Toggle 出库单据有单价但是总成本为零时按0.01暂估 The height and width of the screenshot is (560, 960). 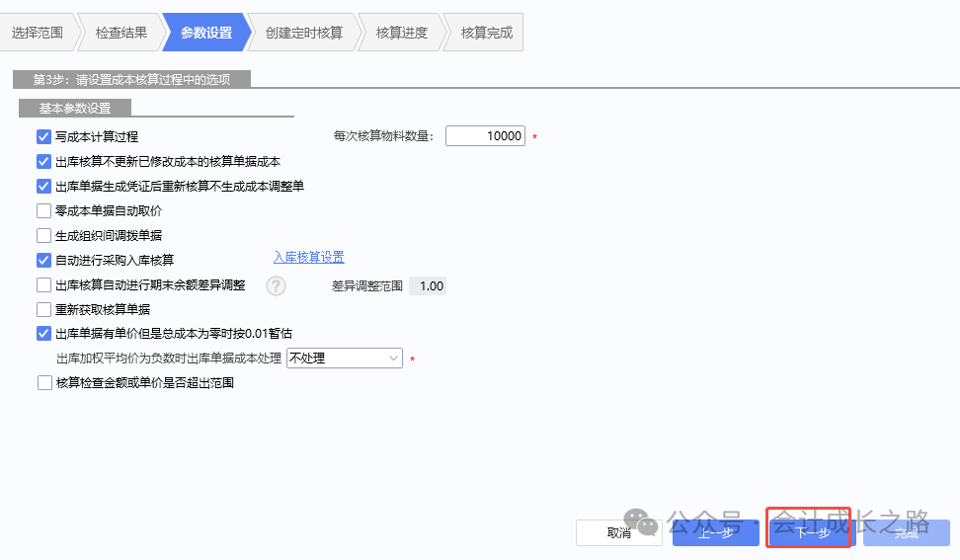tap(43, 334)
